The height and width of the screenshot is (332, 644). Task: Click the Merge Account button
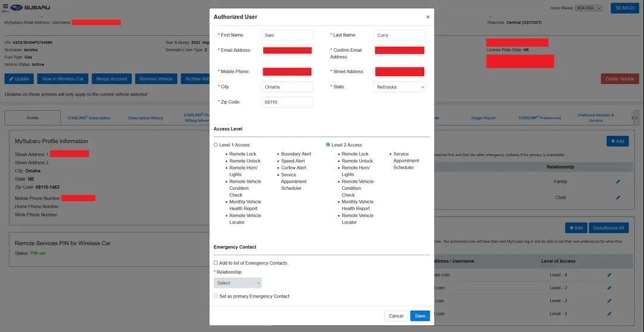click(x=112, y=79)
